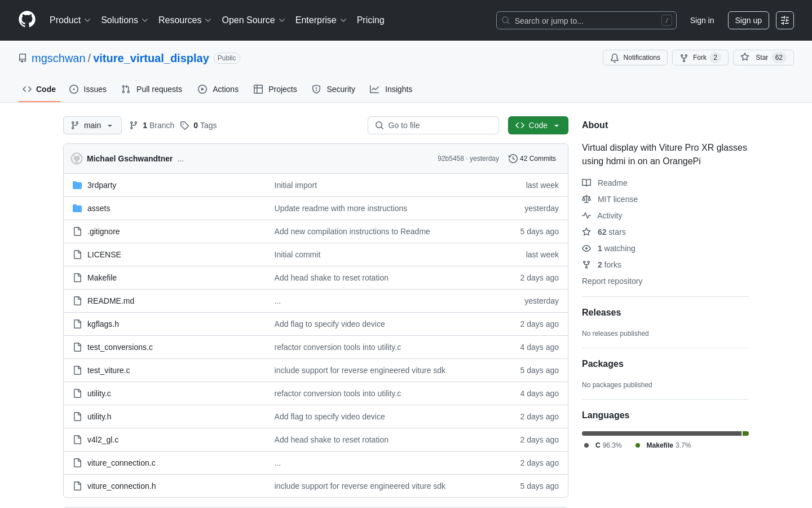The width and height of the screenshot is (812, 508).
Task: Click Report repository link
Action: point(612,281)
